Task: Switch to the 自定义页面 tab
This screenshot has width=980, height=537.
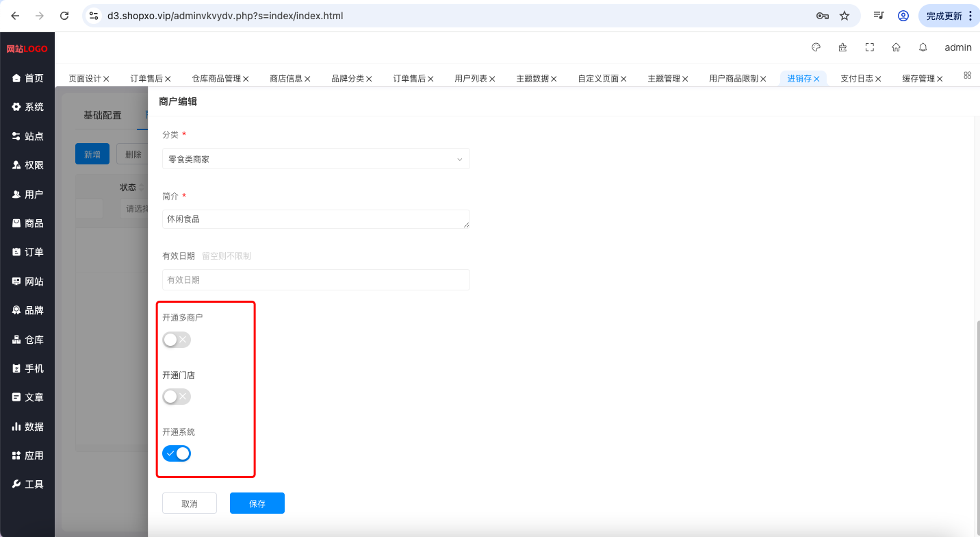Action: (598, 79)
